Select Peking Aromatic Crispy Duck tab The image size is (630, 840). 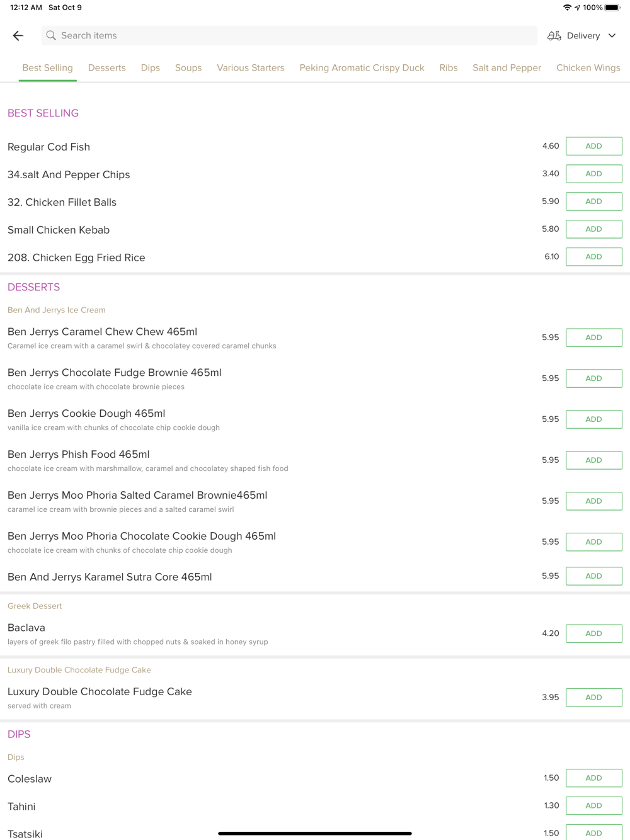(362, 68)
